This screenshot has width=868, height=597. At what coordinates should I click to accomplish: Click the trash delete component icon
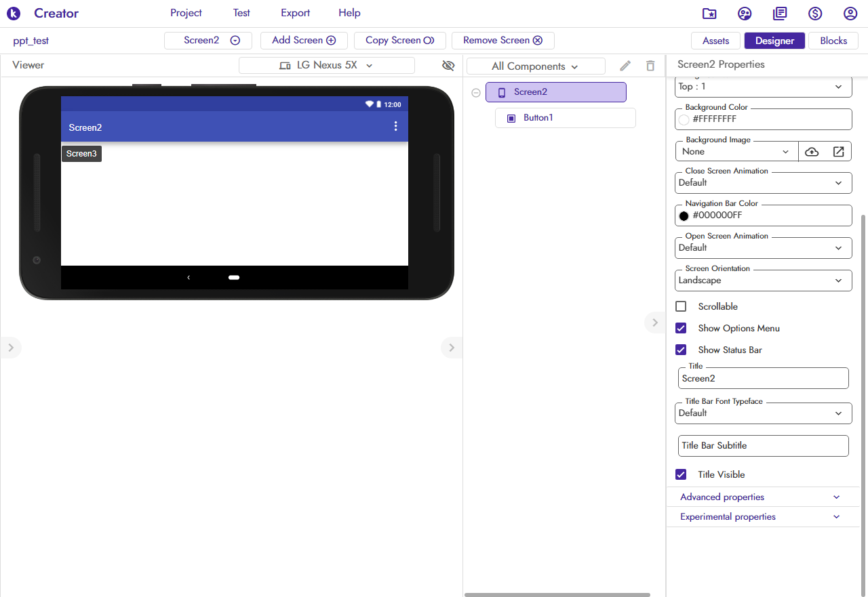coord(650,66)
